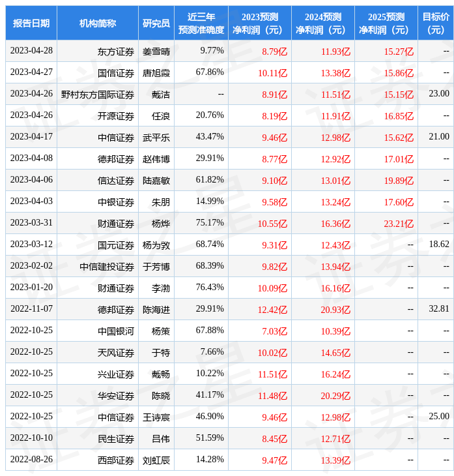The height and width of the screenshot is (476, 454).
Task: Select date cell 2023-03-31
Action: click(31, 223)
